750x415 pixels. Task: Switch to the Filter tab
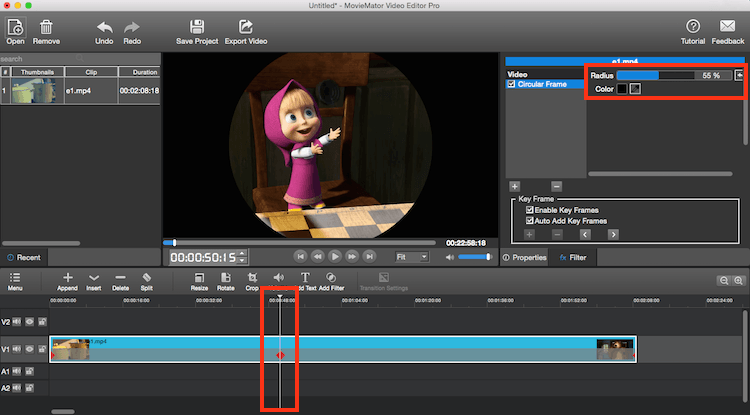click(573, 257)
